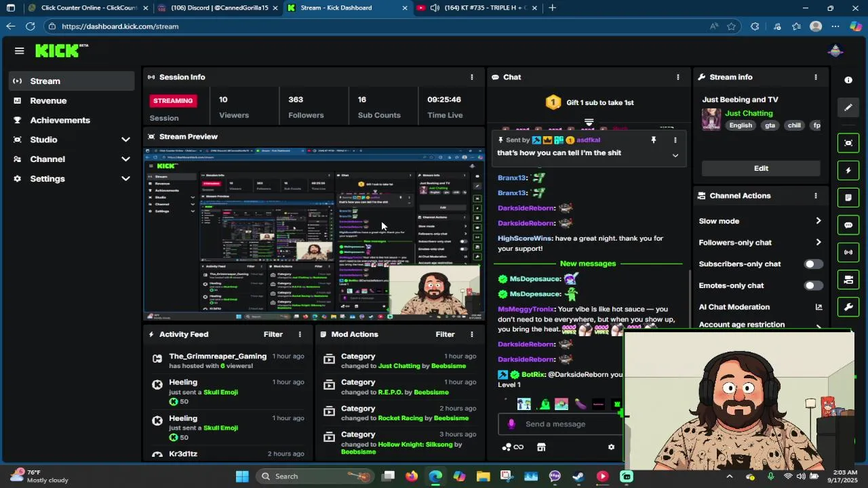868x488 pixels.
Task: Toggle Subscribers-only chat switch
Action: point(813,264)
